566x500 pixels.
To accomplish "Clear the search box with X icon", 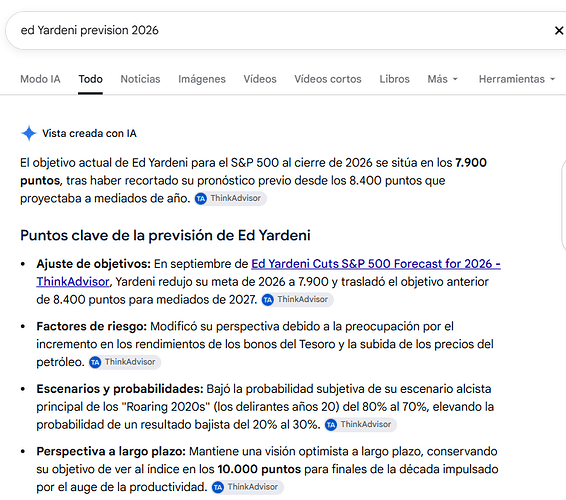I will (x=559, y=30).
